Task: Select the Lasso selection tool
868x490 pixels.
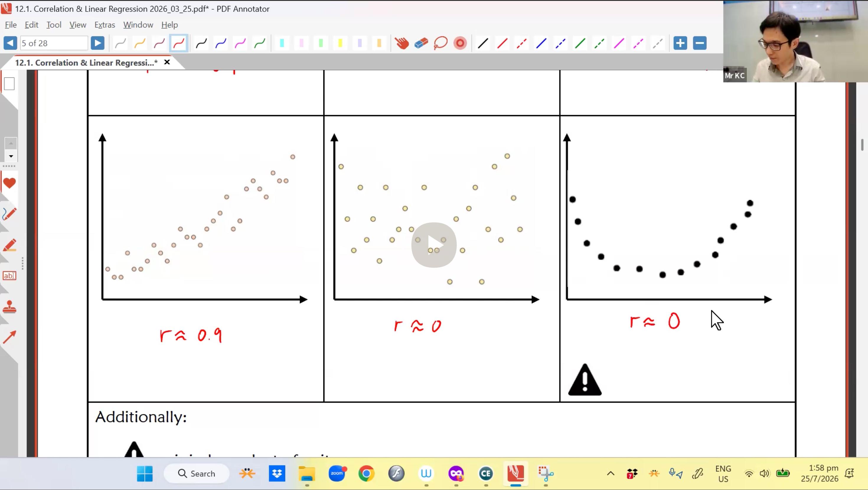Action: [x=440, y=43]
